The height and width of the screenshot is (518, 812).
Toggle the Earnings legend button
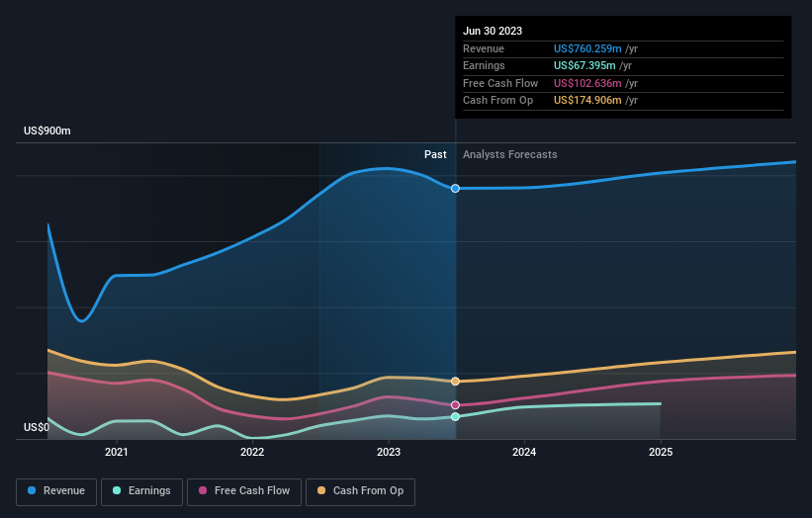pyautogui.click(x=141, y=491)
